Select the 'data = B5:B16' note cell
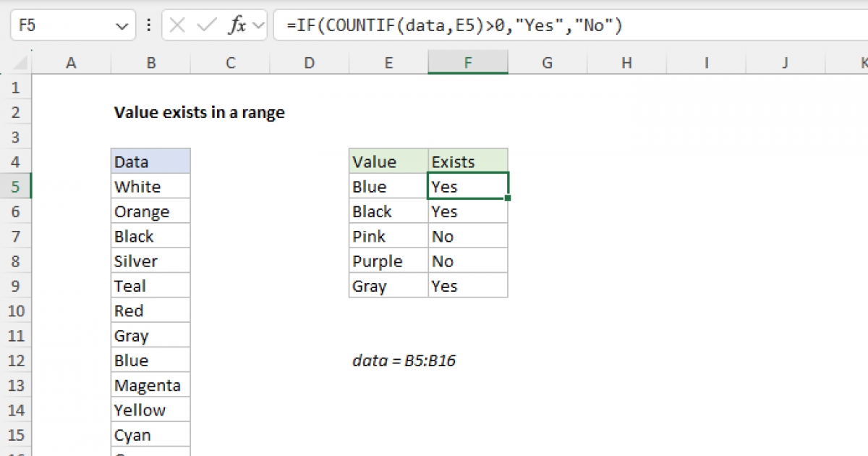The height and width of the screenshot is (456, 868). click(x=404, y=360)
